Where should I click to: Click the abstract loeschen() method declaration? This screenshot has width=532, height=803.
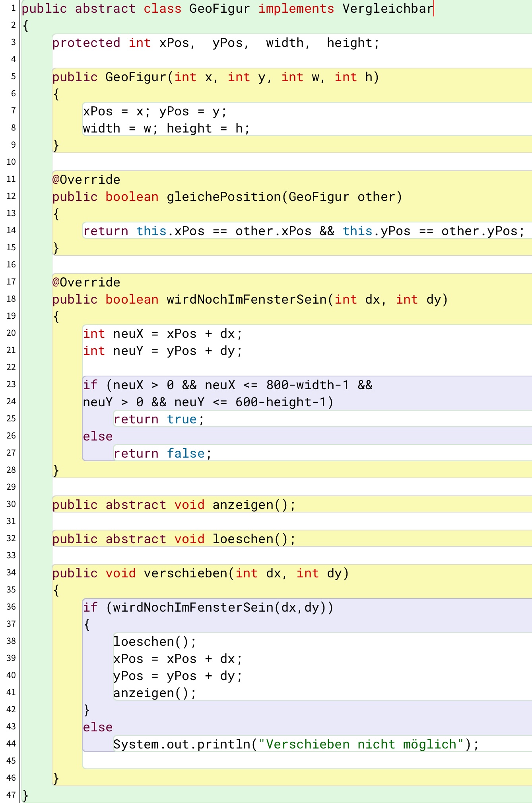click(174, 539)
